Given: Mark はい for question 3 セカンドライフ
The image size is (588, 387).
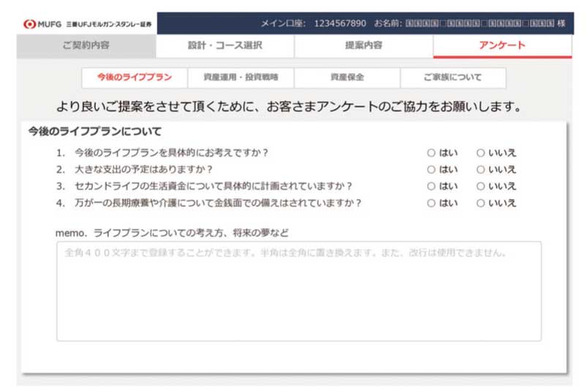Looking at the screenshot, I should pos(431,187).
